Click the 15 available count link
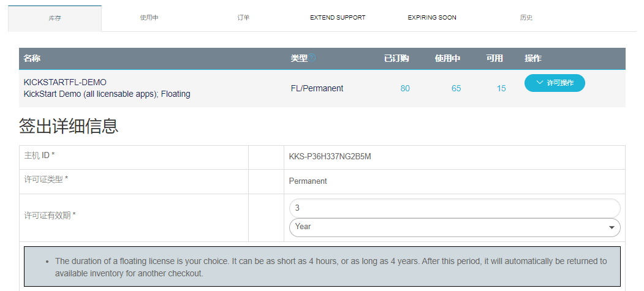This screenshot has height=291, width=644. tap(501, 88)
